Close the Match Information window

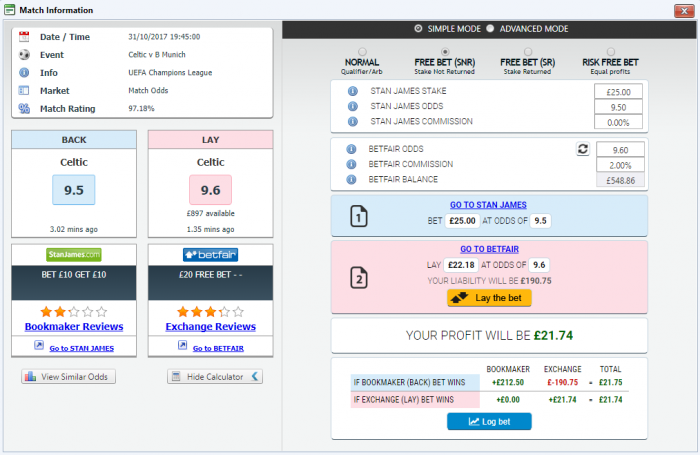[684, 11]
